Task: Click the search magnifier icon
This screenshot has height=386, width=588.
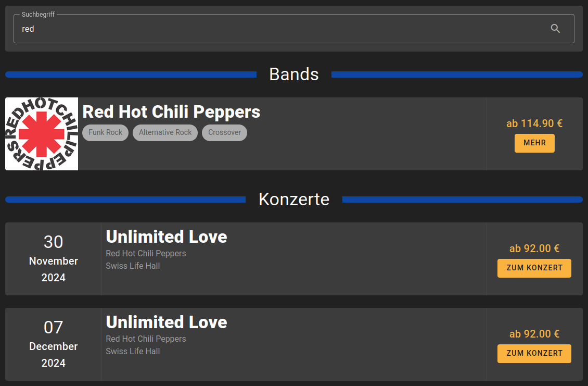Action: pyautogui.click(x=555, y=29)
